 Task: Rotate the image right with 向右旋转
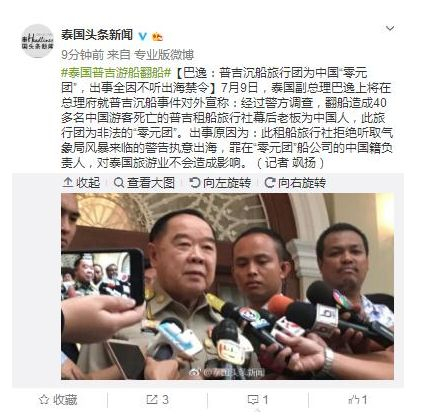coord(295,183)
